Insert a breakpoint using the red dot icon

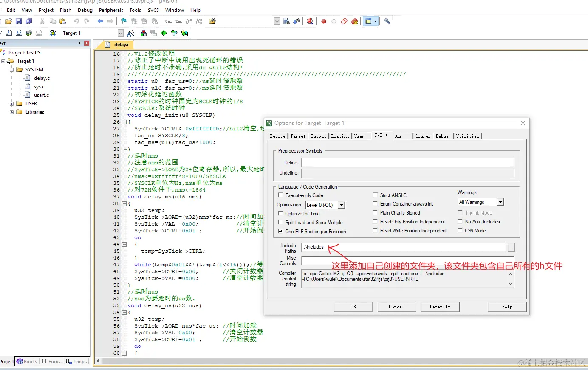tap(324, 21)
